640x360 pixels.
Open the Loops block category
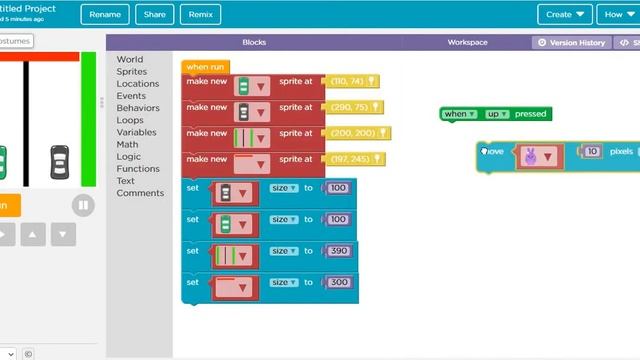[x=130, y=120]
